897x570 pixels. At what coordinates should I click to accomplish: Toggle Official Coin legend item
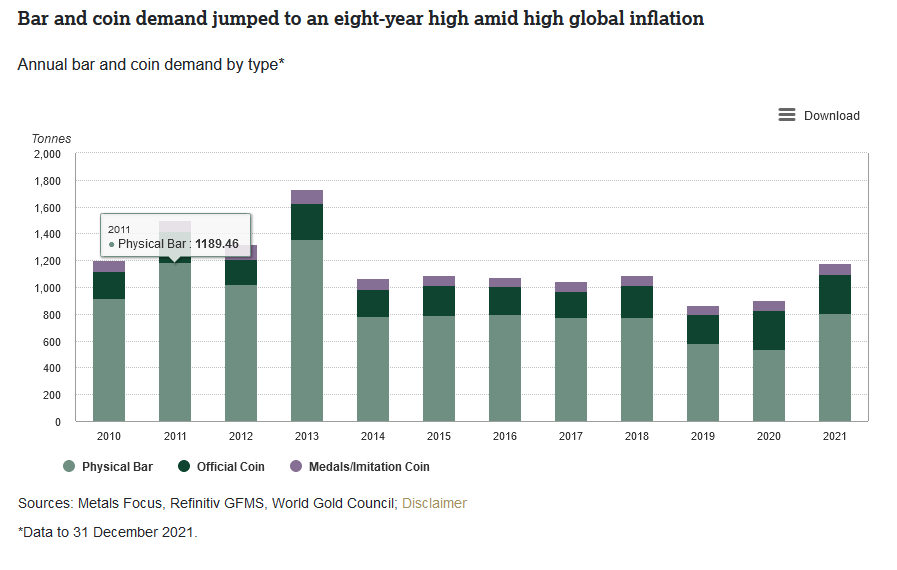[230, 467]
